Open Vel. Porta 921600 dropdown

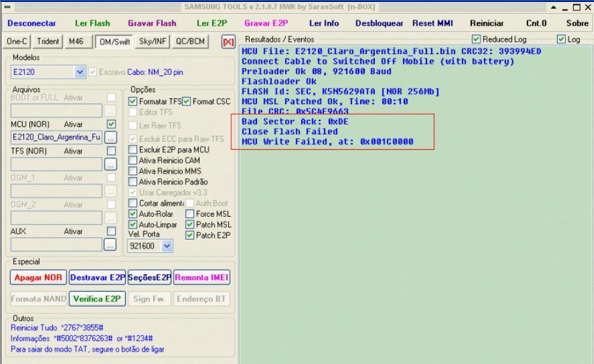167,246
